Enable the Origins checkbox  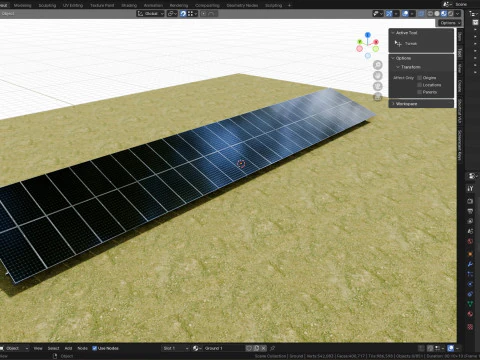420,78
